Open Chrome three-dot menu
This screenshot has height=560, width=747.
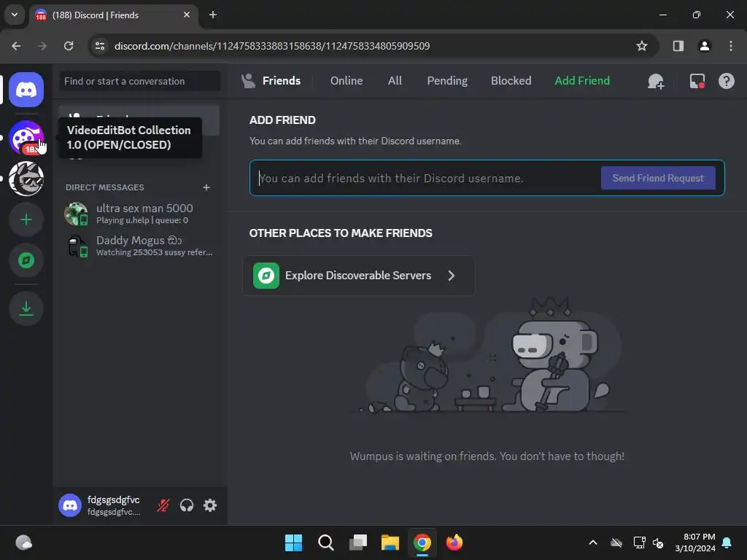click(x=730, y=46)
